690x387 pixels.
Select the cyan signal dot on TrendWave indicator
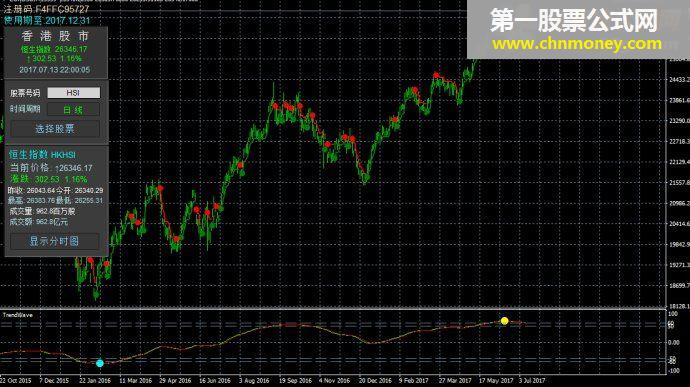coord(100,363)
